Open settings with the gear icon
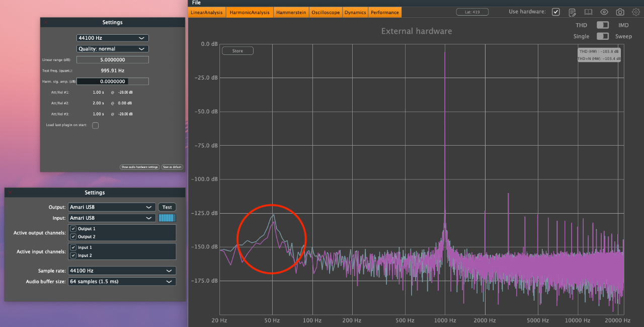Viewport: 644px width, 327px height. (x=636, y=12)
